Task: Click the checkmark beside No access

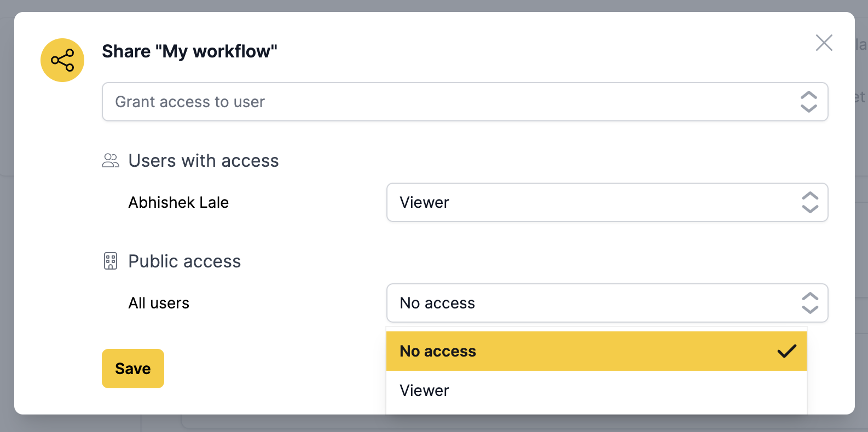Action: coord(787,351)
